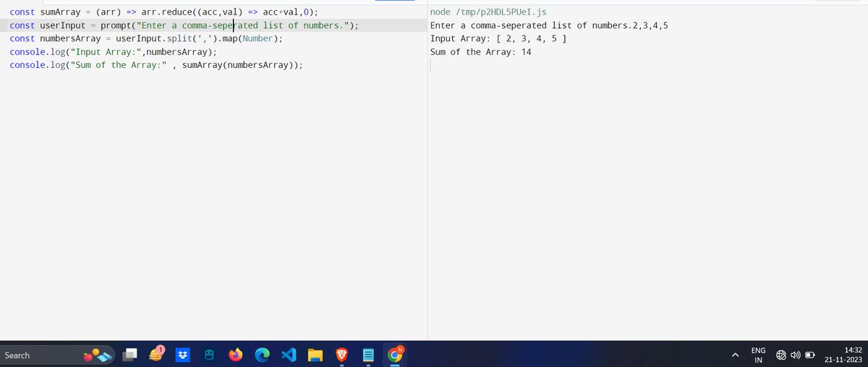Open the volume speaker icon in tray

click(x=796, y=355)
